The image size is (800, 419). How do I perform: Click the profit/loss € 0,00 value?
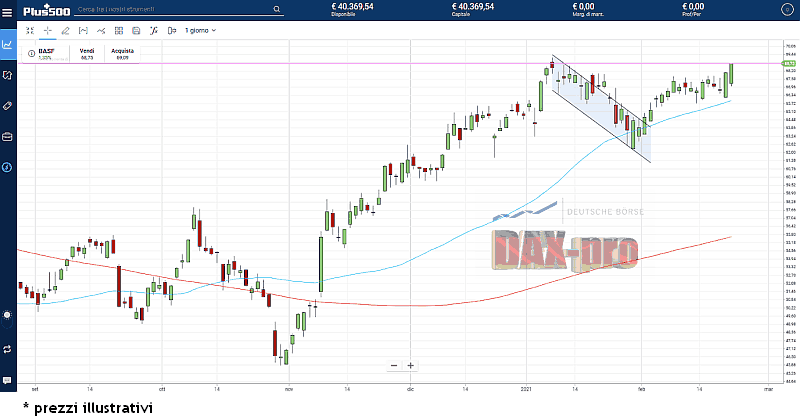click(693, 7)
